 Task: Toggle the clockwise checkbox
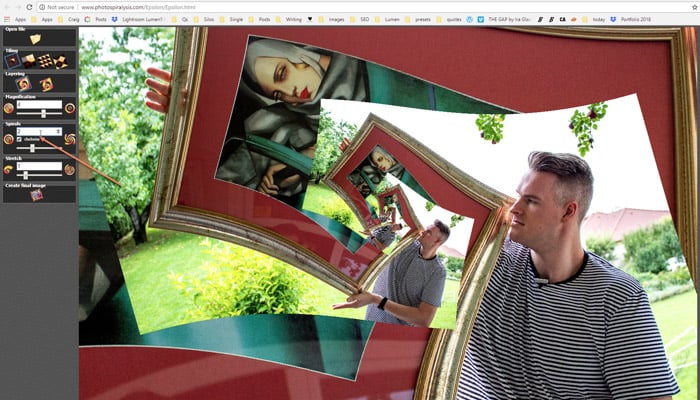tap(19, 139)
